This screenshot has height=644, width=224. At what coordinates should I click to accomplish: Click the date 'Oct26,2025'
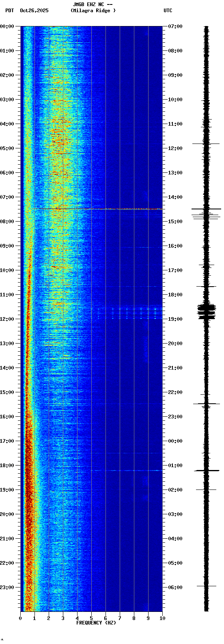pos(34,11)
